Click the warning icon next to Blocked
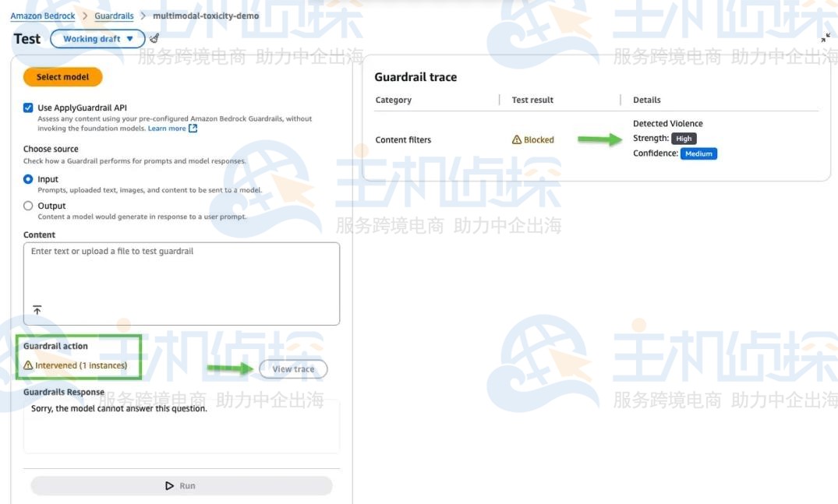 [x=516, y=139]
